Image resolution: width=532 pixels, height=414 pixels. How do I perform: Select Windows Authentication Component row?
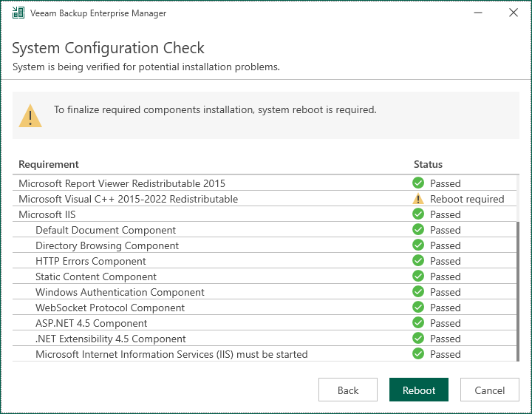[x=120, y=292]
